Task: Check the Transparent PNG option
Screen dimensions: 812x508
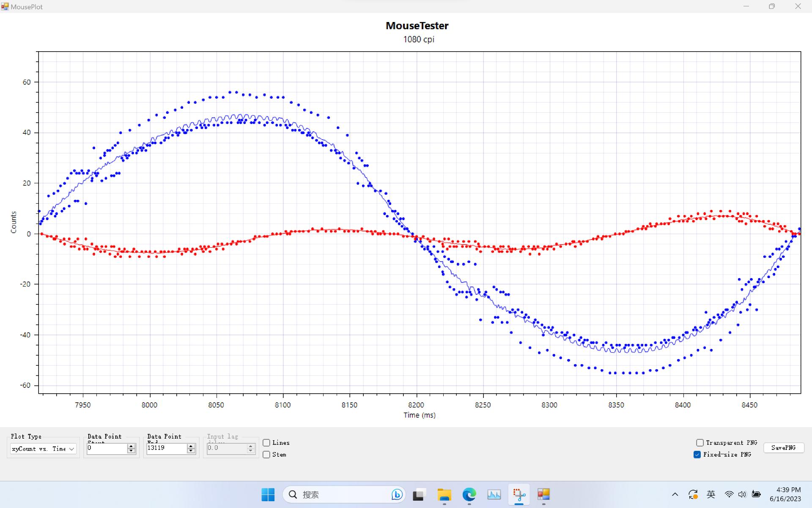Action: pos(700,443)
